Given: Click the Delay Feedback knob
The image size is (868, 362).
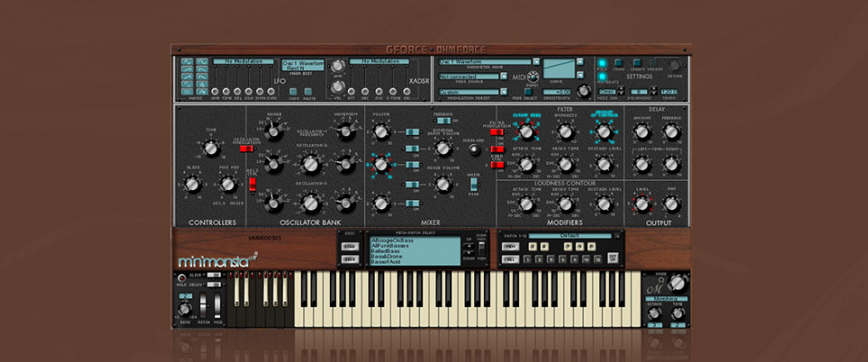Looking at the screenshot, I should [671, 131].
